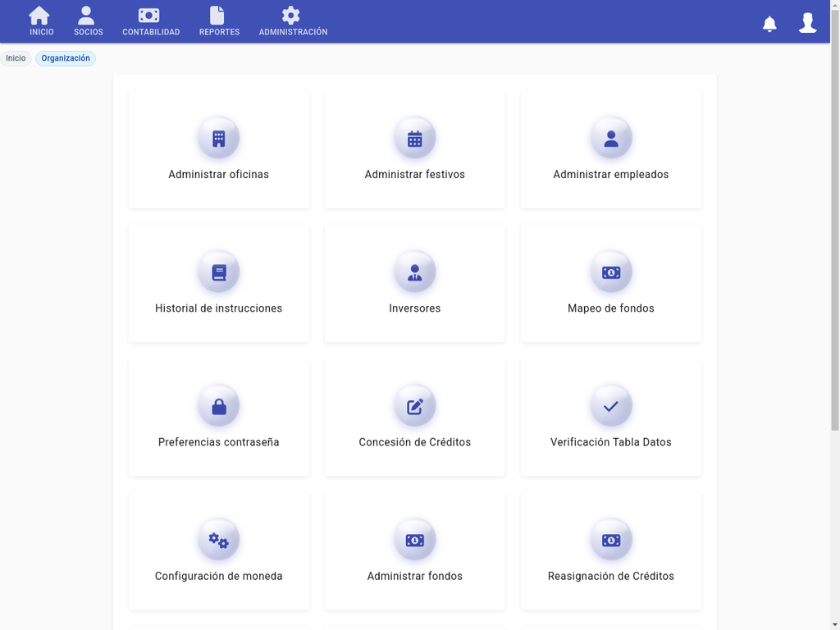Open Administrar empleados

610,149
